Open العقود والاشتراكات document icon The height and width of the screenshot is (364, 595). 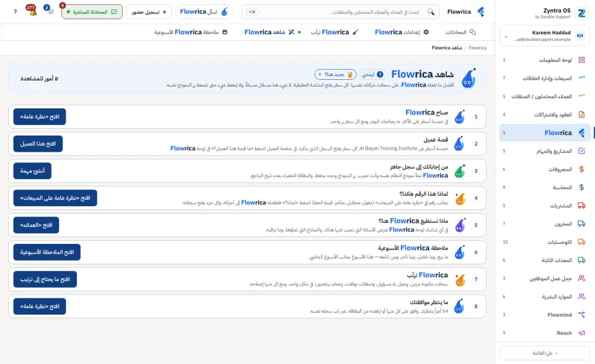pyautogui.click(x=581, y=114)
